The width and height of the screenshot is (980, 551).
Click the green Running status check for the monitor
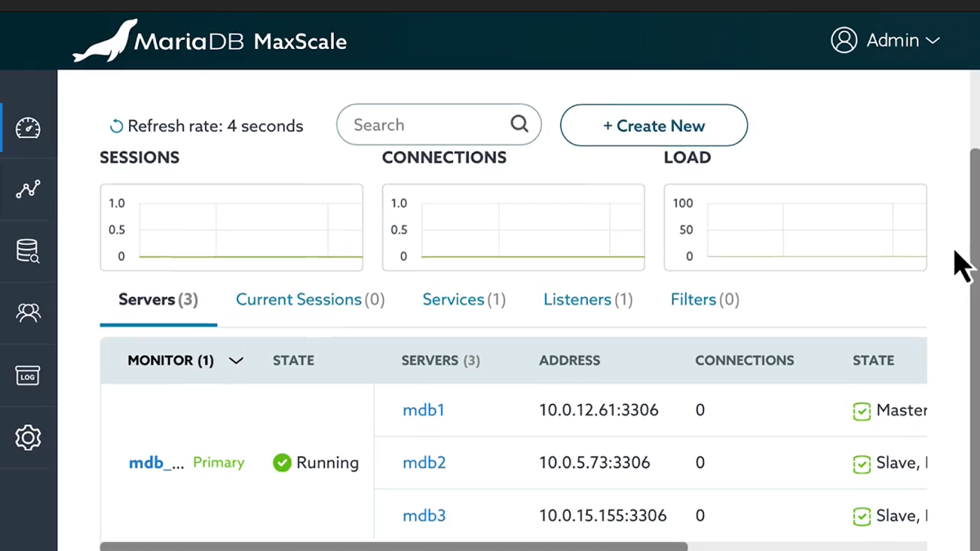(282, 462)
